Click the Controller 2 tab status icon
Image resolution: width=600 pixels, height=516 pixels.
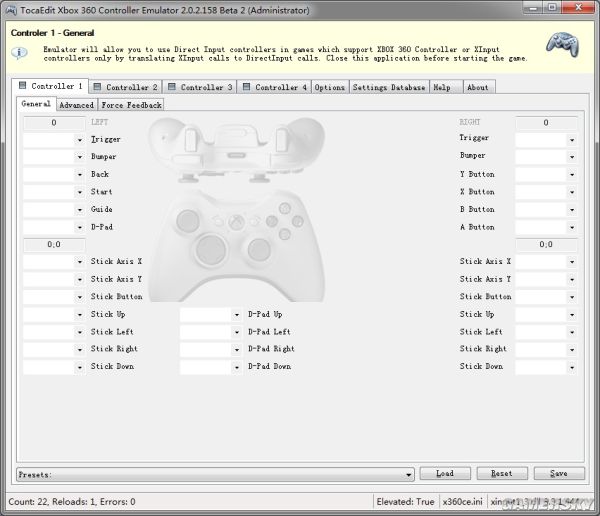pos(97,87)
